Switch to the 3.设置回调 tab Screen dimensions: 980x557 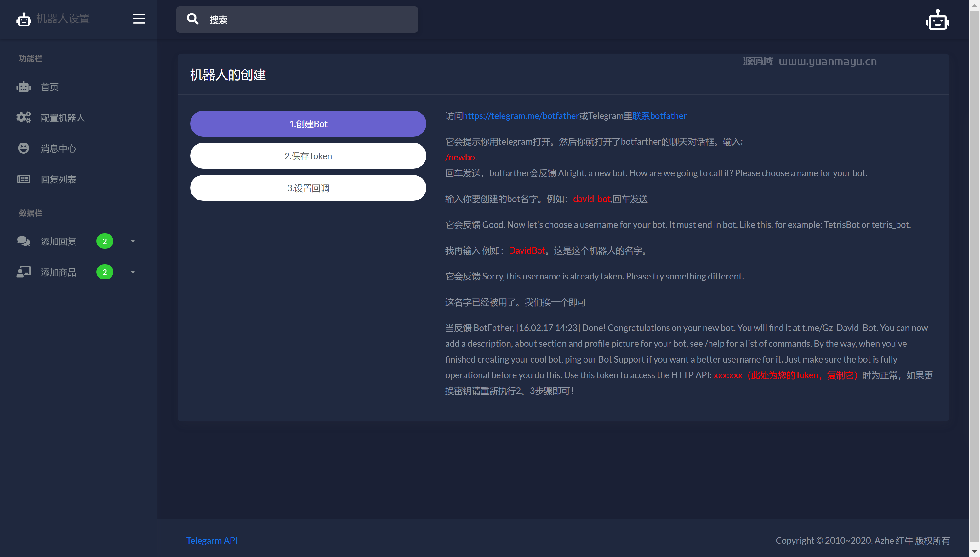[x=308, y=188]
